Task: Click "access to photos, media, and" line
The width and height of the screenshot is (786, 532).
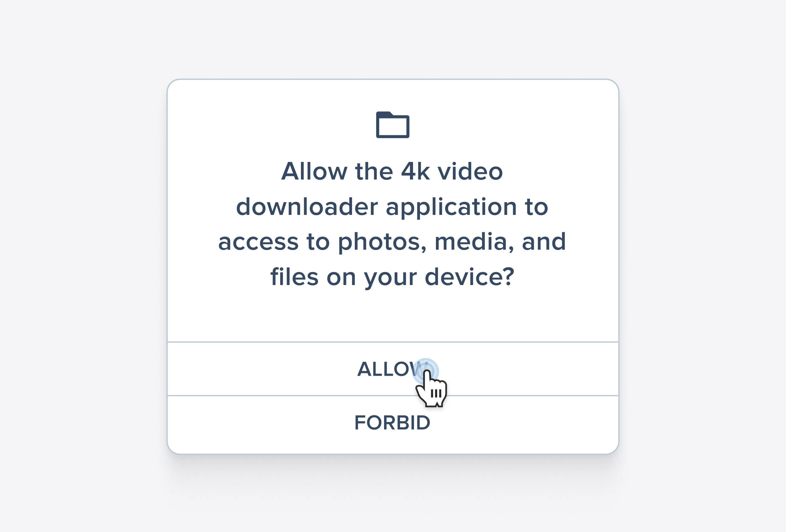Action: pyautogui.click(x=392, y=242)
